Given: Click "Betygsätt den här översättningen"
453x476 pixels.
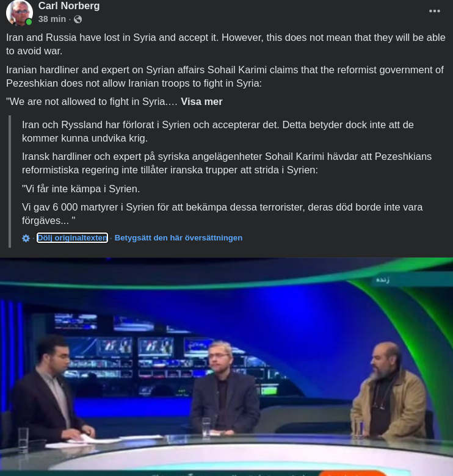Looking at the screenshot, I should point(178,238).
